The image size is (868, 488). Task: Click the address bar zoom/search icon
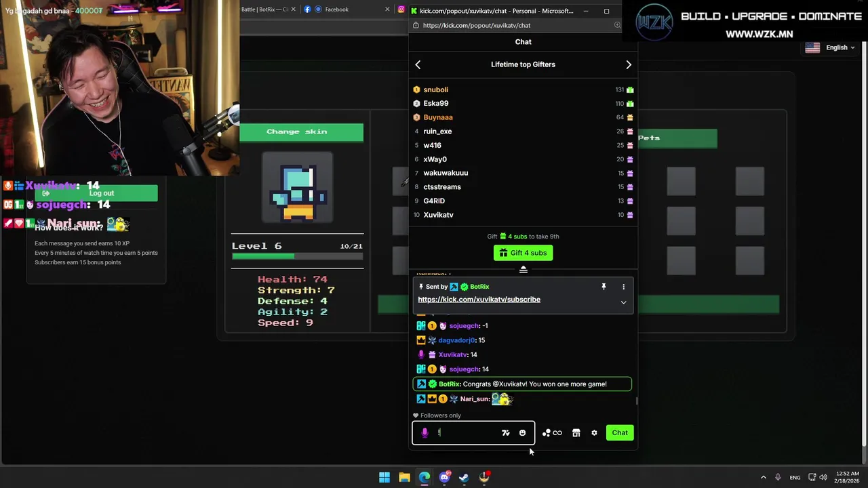[x=617, y=25]
